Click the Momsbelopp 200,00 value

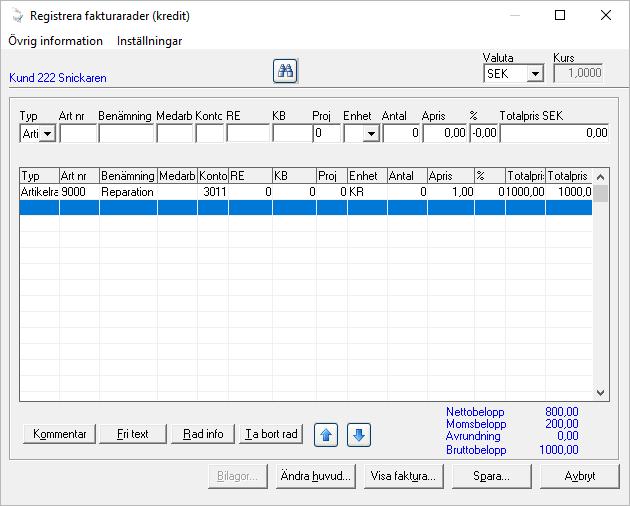tap(562, 424)
